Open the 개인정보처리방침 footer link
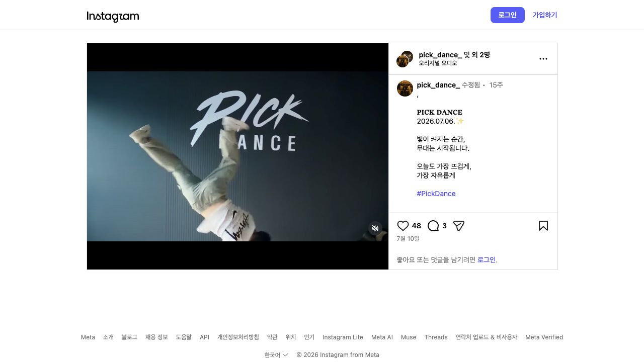 click(x=238, y=337)
